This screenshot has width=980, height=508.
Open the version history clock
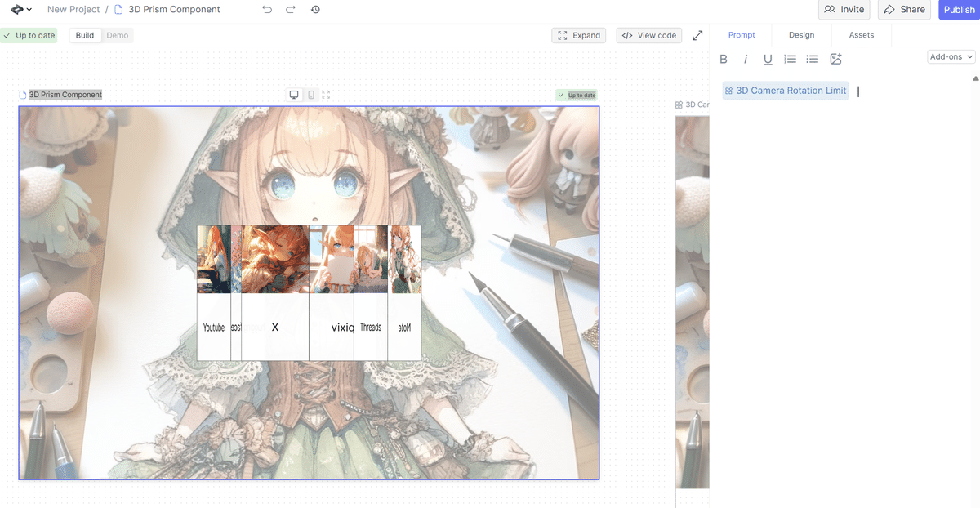315,10
